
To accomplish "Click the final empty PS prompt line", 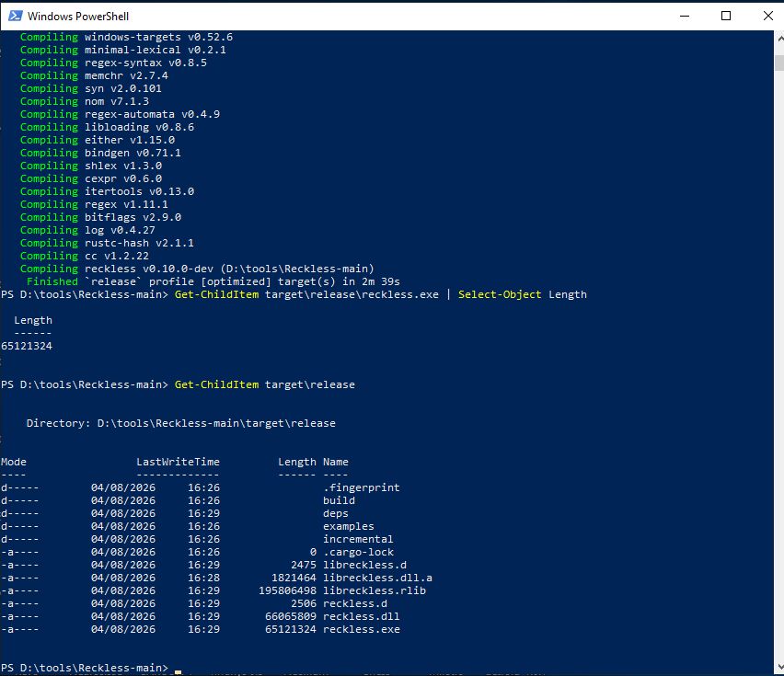I will tap(91, 668).
